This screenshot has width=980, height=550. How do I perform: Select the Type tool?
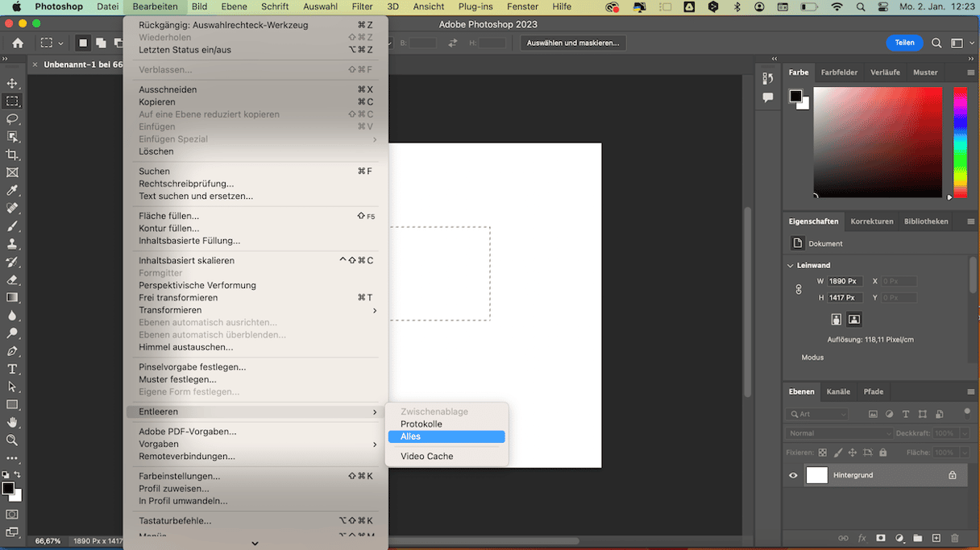12,369
